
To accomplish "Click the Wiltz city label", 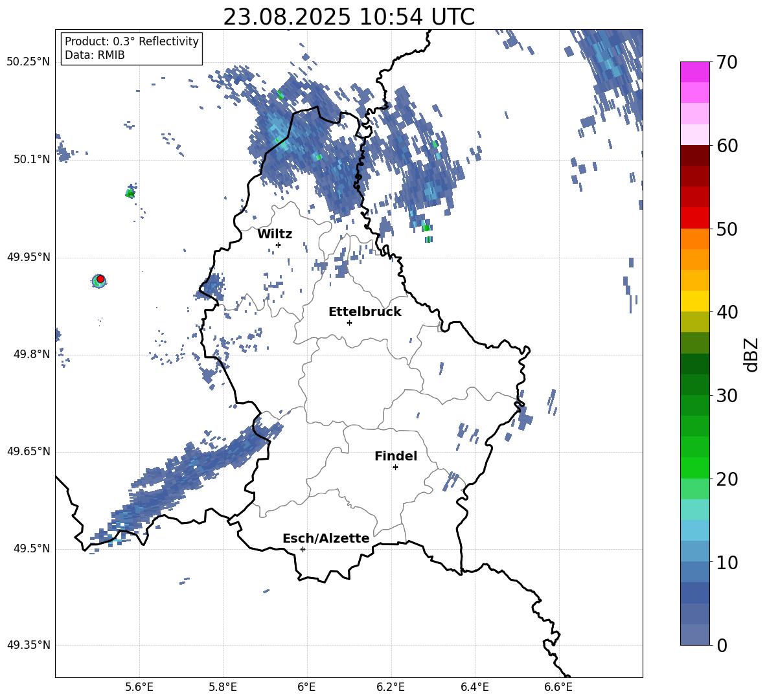I will 275,234.
